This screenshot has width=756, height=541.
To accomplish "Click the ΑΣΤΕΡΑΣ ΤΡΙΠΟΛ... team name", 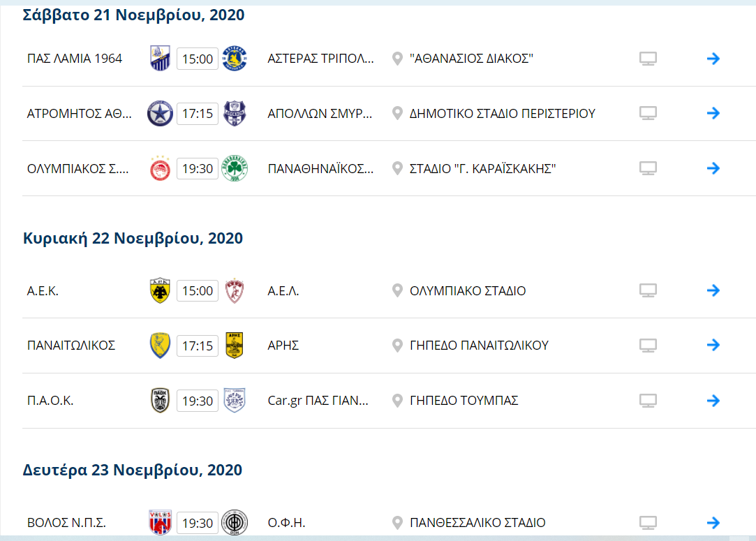I will tap(320, 59).
